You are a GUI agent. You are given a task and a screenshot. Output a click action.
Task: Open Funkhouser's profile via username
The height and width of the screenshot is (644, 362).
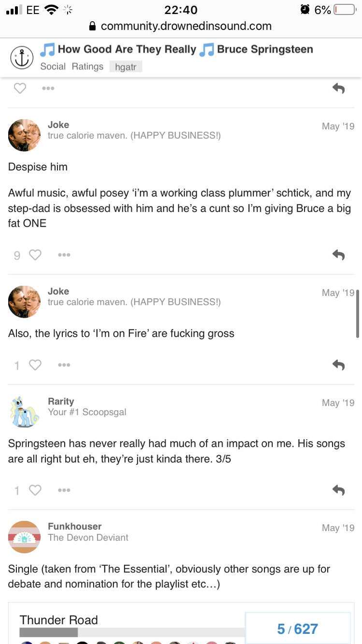pyautogui.click(x=74, y=526)
